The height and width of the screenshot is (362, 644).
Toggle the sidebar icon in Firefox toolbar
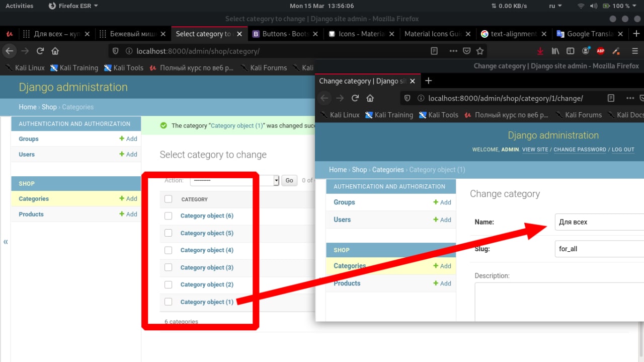tap(571, 51)
